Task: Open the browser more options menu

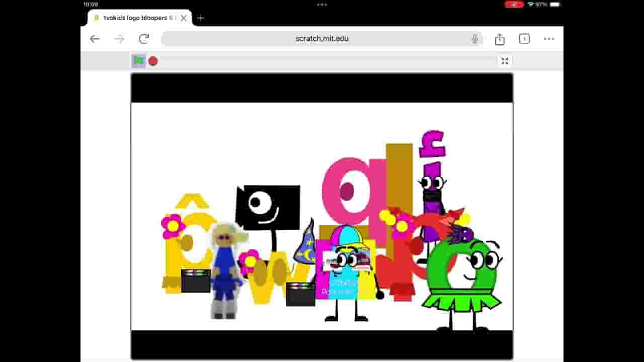Action: coord(549,39)
